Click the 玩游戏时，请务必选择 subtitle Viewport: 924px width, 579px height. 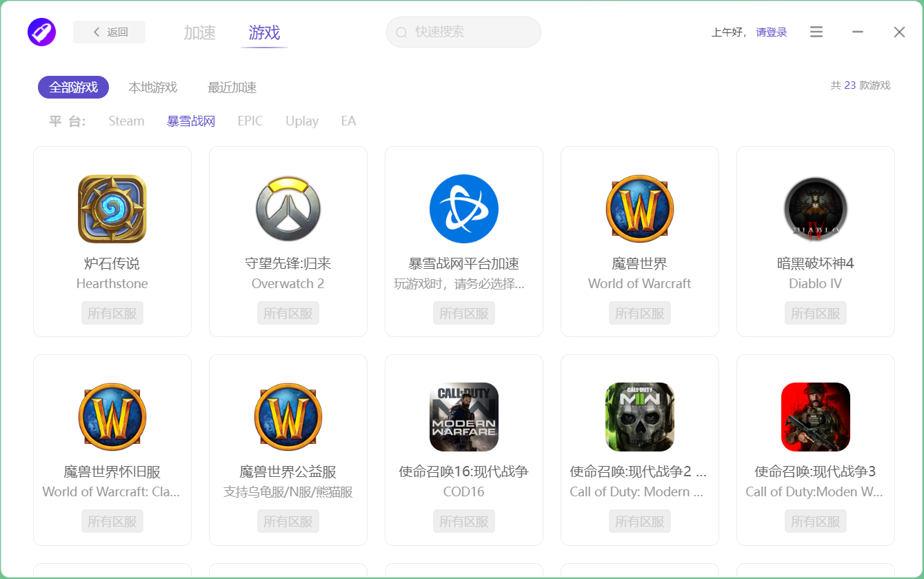tap(459, 283)
